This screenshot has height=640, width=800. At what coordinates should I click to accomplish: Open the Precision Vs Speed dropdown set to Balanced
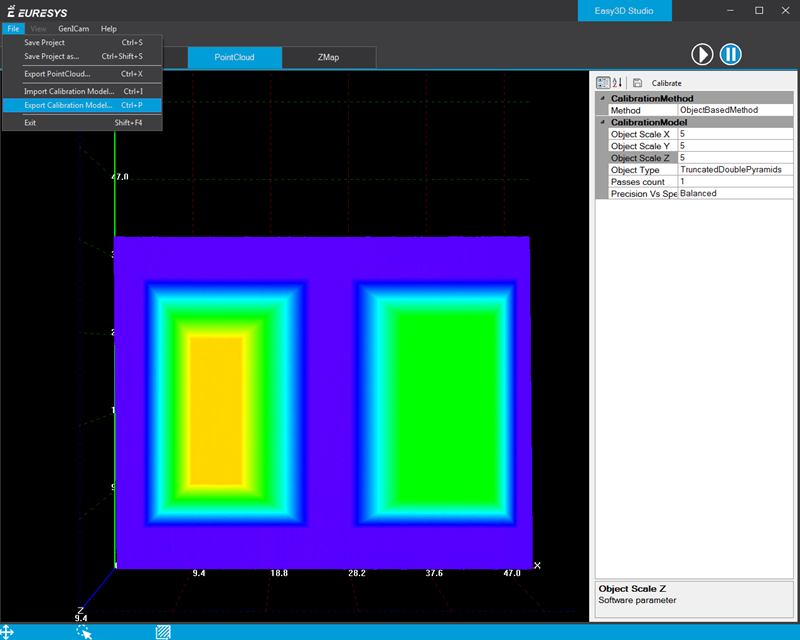[736, 193]
